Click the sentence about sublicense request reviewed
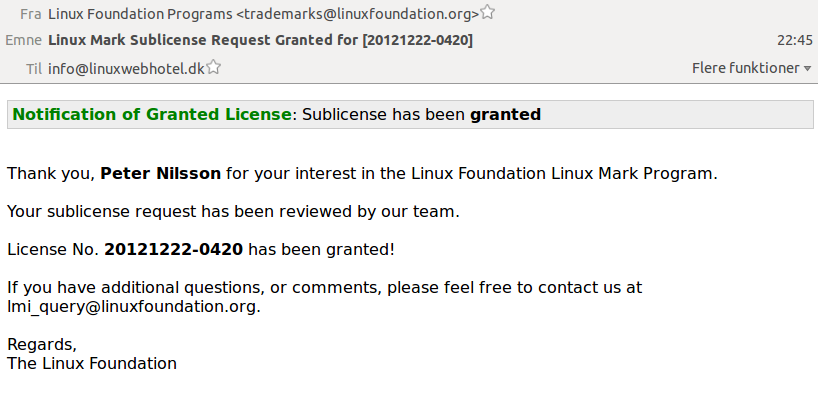This screenshot has width=818, height=409. coord(233,211)
